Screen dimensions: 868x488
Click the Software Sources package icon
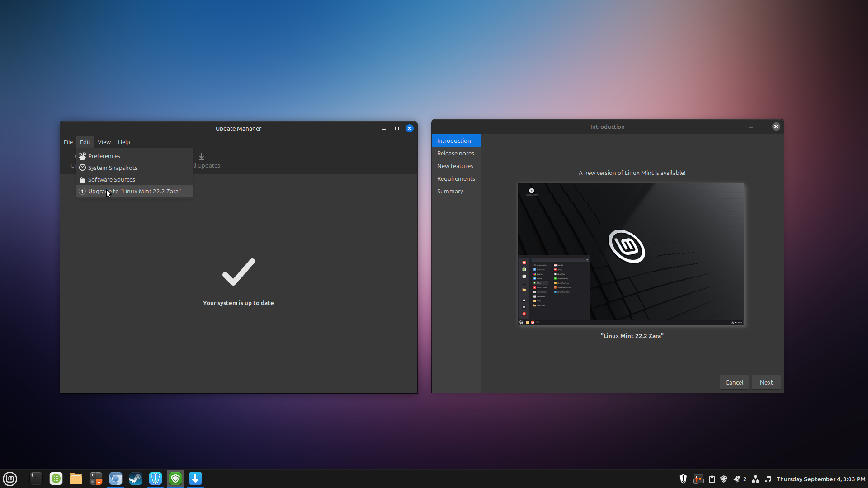pos(82,179)
